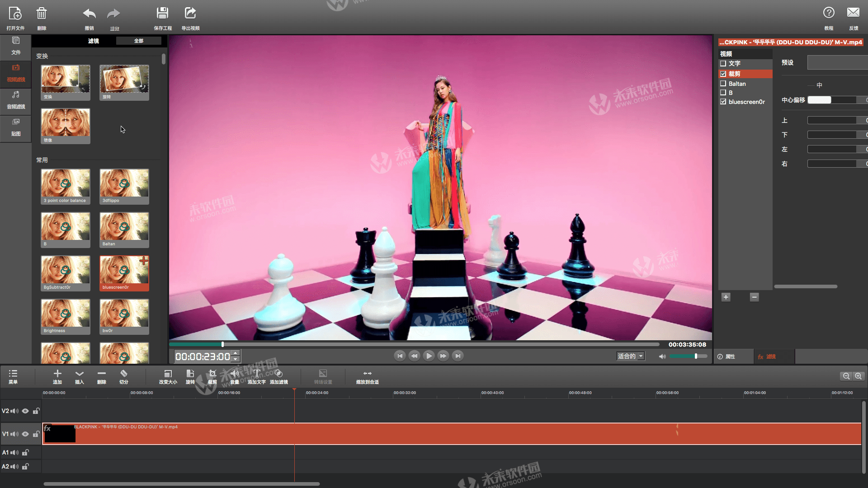Click the undo arrow icon

[x=90, y=14]
